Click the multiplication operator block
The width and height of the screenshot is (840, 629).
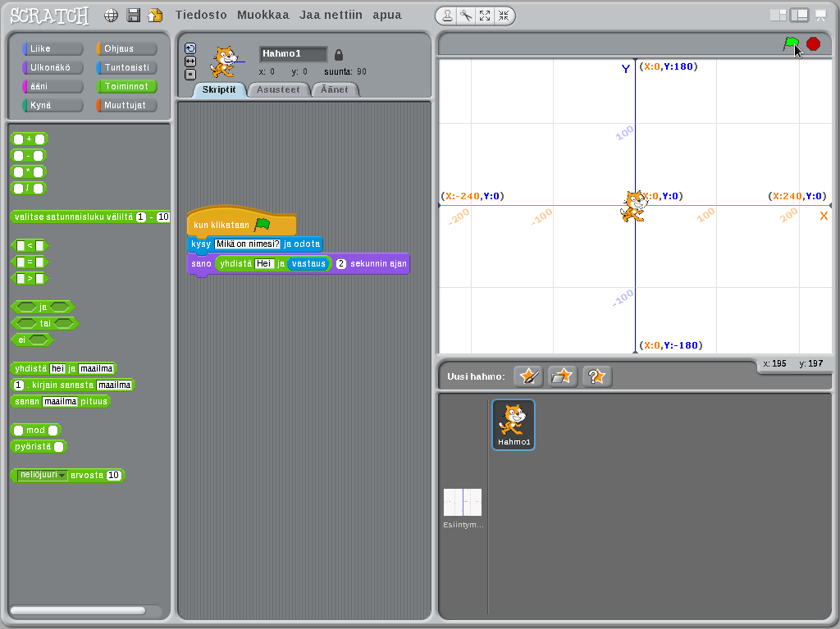point(29,172)
